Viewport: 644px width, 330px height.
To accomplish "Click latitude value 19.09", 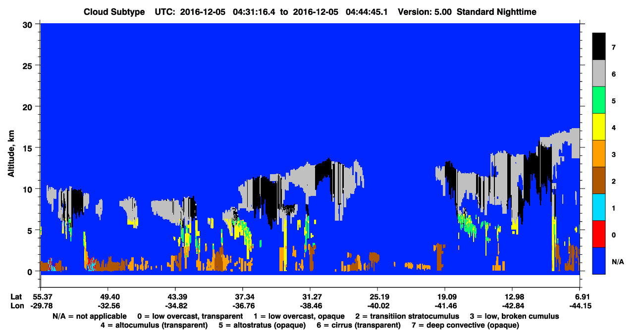I will (445, 297).
